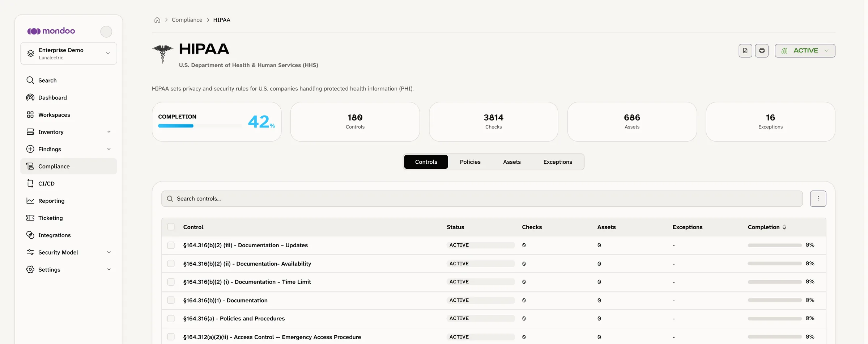Click the Workspaces grid icon
This screenshot has height=344, width=868.
[30, 114]
